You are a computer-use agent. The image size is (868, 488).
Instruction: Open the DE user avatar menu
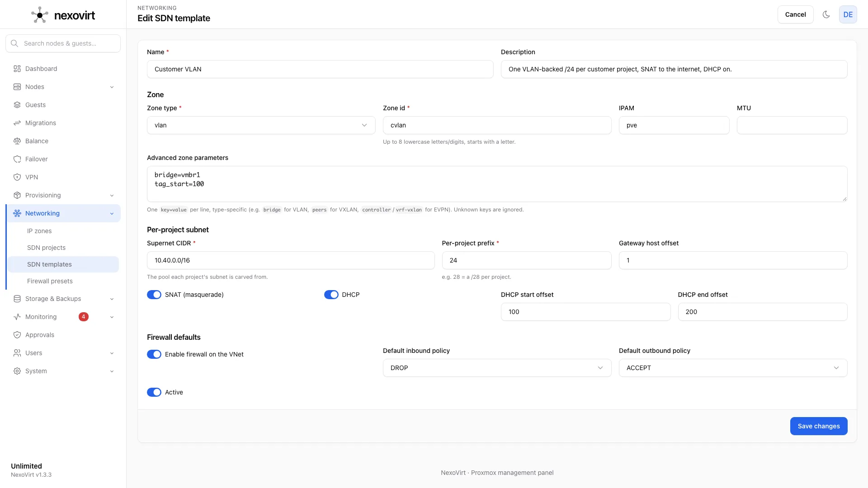pos(848,14)
